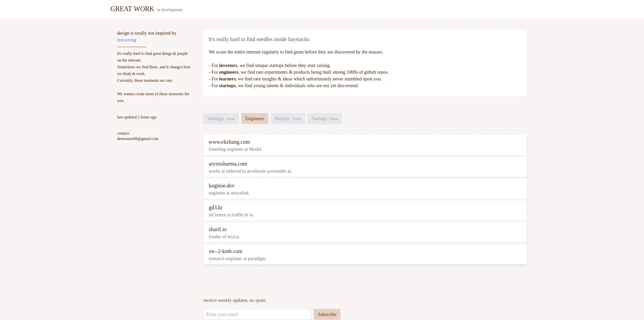This screenshot has width=644, height=320.
Task: Click the 'needles inside haystacks' heading
Action: coord(259,39)
